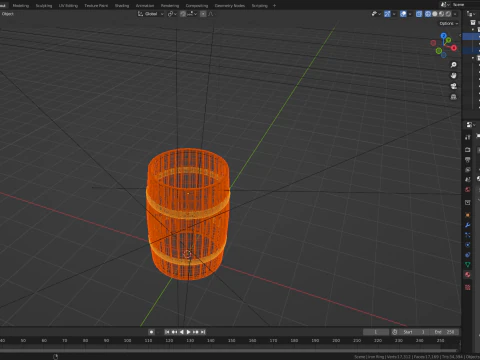Screen dimensions: 480x360
Task: Toggle the show gizmos button
Action: [x=387, y=14]
